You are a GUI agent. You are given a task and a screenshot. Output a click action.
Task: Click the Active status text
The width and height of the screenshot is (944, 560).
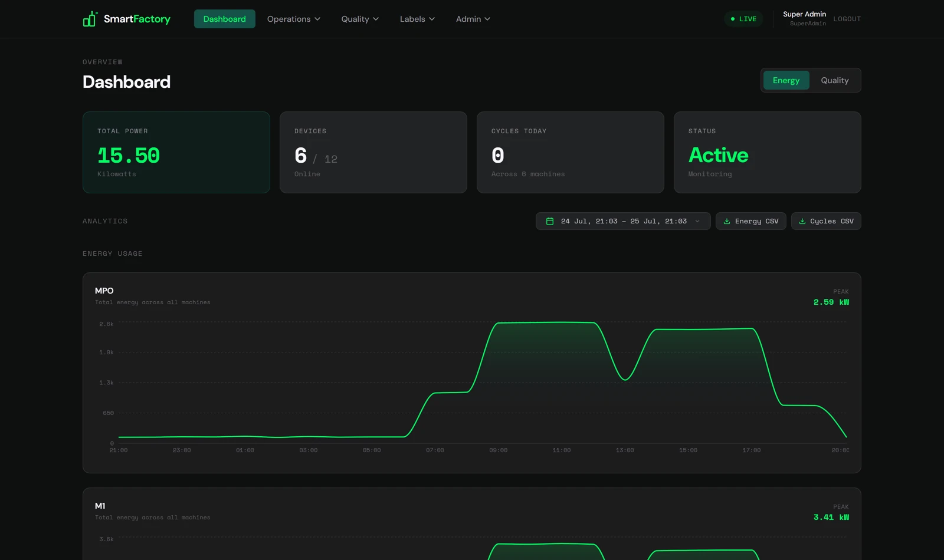coord(719,155)
